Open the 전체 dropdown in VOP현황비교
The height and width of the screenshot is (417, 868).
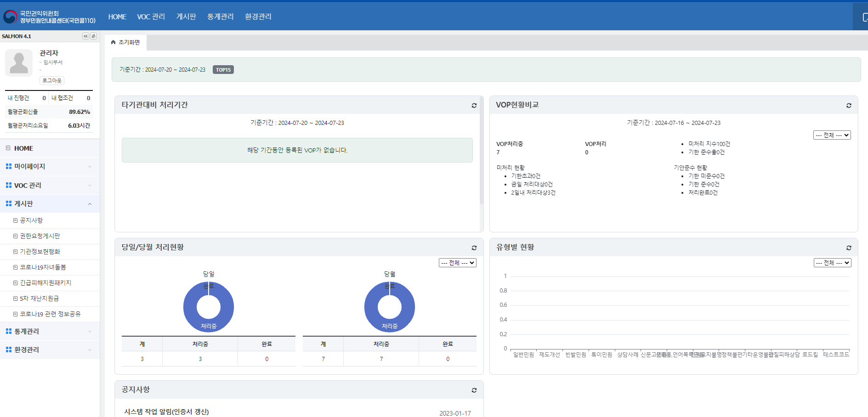(832, 135)
